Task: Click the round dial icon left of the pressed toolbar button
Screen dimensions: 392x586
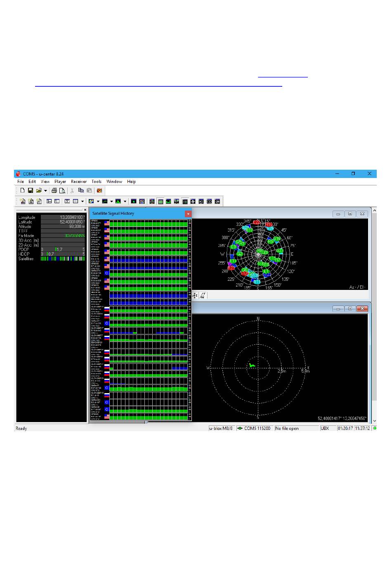Action: 152,202
